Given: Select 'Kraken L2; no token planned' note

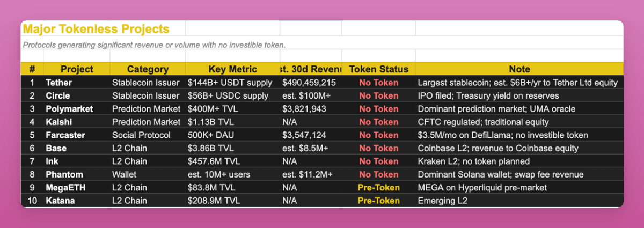Looking at the screenshot, I should click(519, 161).
